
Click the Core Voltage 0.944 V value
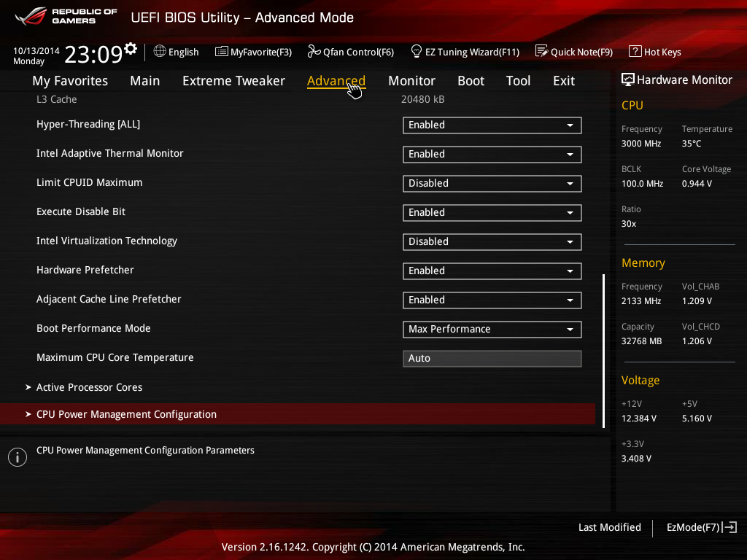697,183
